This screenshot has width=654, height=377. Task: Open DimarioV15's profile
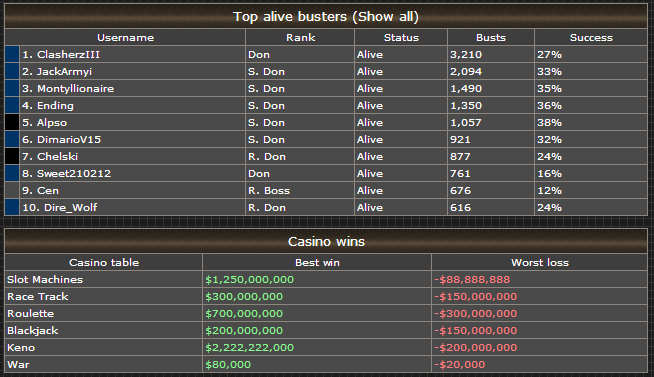pos(69,140)
